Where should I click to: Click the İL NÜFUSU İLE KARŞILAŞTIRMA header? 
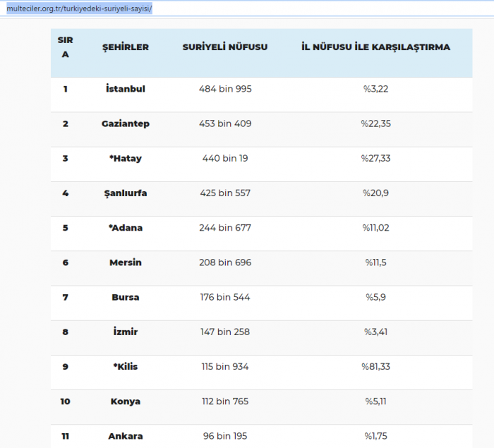(x=375, y=47)
